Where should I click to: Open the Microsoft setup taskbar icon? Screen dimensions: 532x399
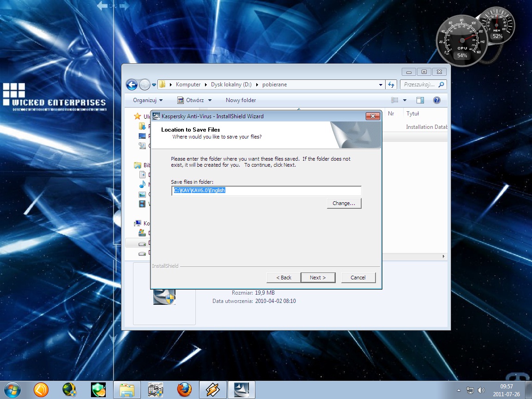click(156, 390)
